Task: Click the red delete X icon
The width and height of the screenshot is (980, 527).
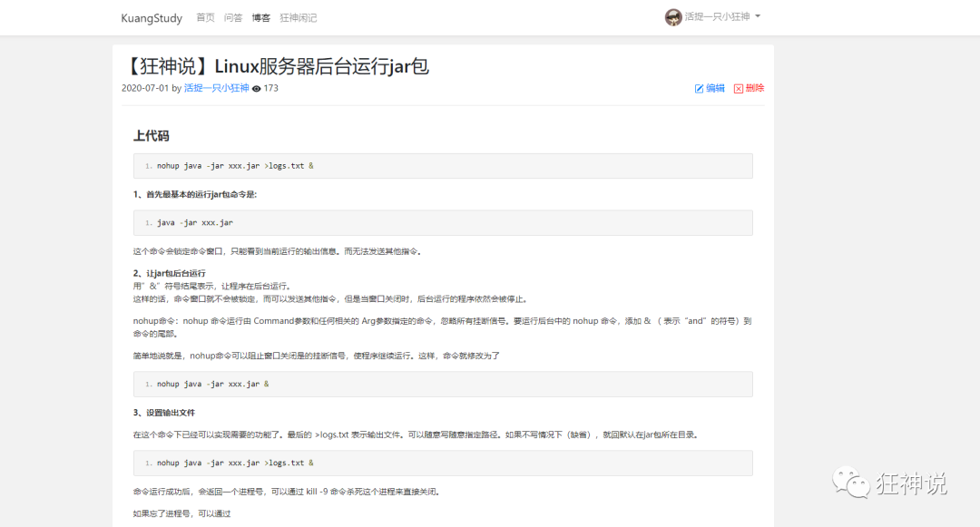Action: [738, 89]
